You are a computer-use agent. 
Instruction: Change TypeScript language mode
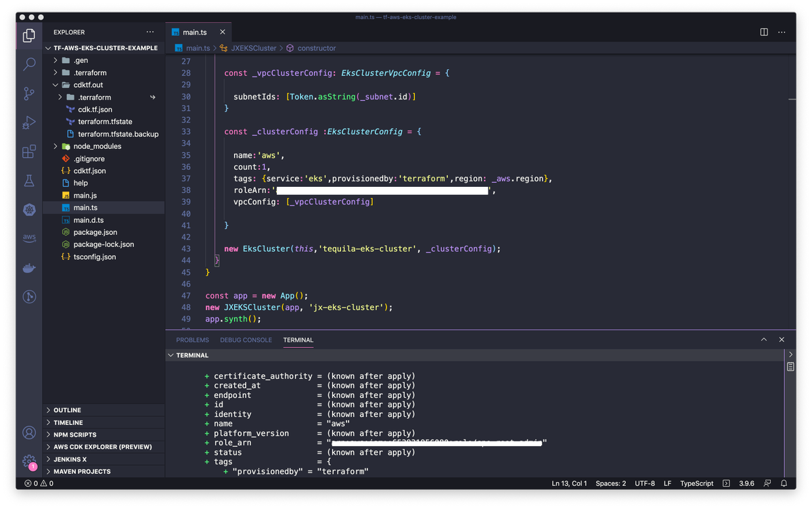pos(696,483)
